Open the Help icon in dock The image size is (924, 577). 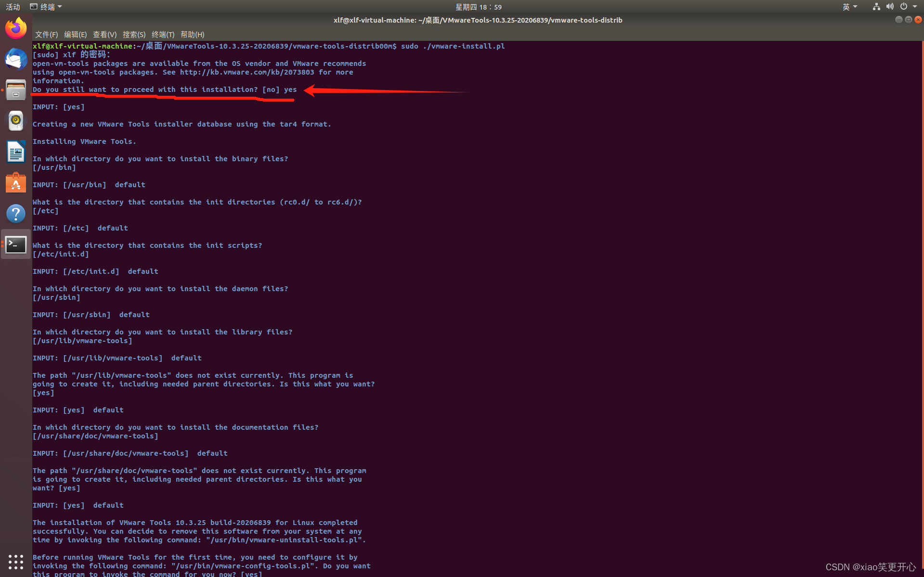tap(16, 214)
